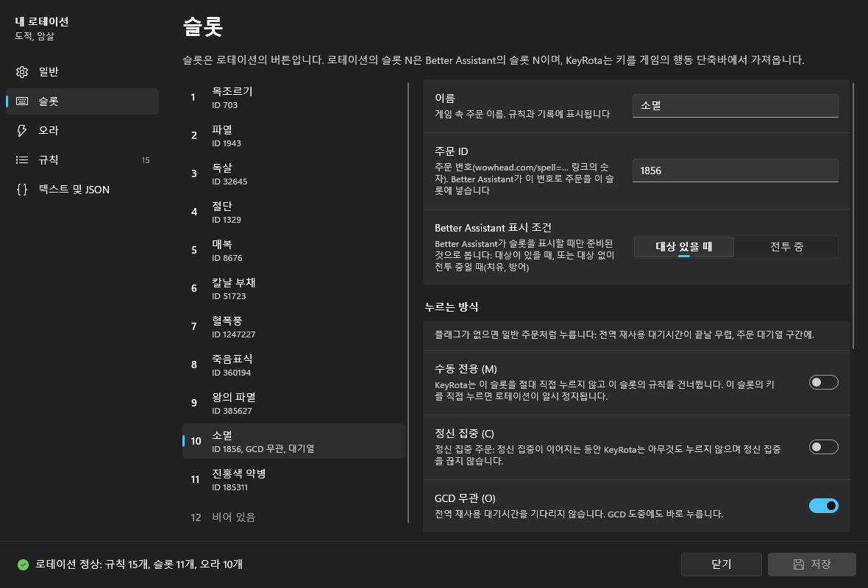
Task: Click the 규칙 count badge 15
Action: 146,160
